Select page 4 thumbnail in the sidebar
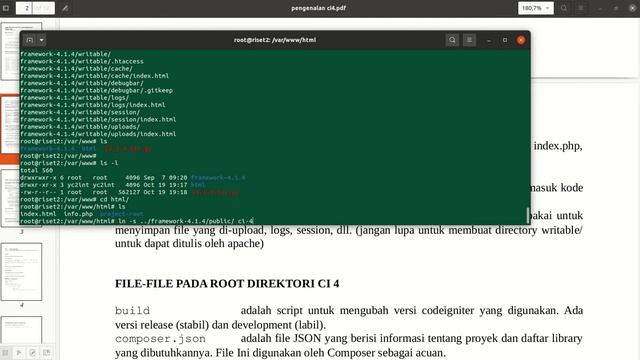640x360 pixels. pyautogui.click(x=22, y=272)
